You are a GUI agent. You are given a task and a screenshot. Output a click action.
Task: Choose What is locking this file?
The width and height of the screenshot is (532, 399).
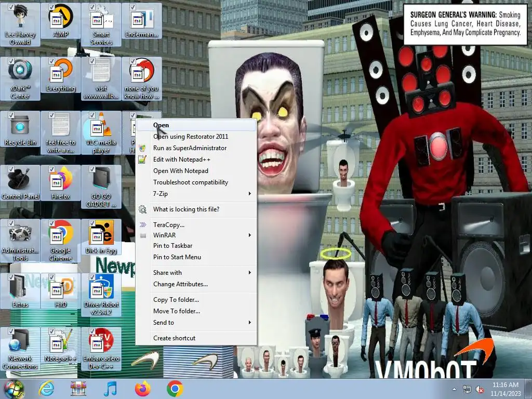tap(196, 209)
